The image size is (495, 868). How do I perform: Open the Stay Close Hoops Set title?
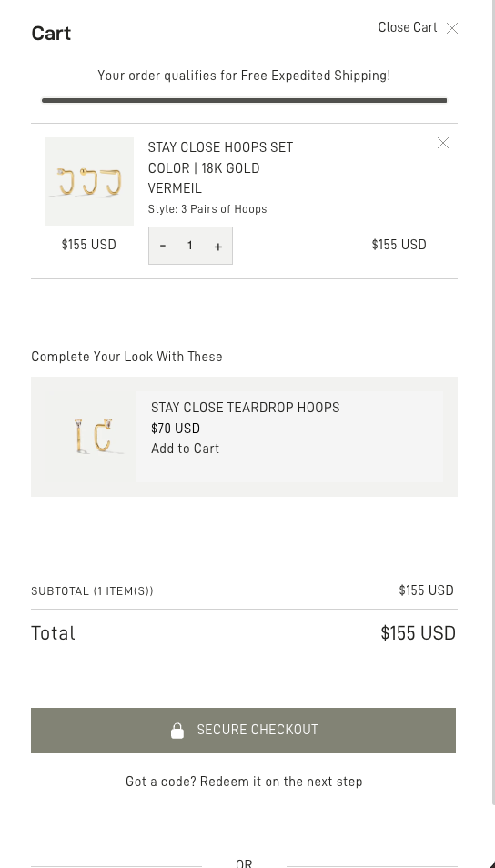click(220, 167)
